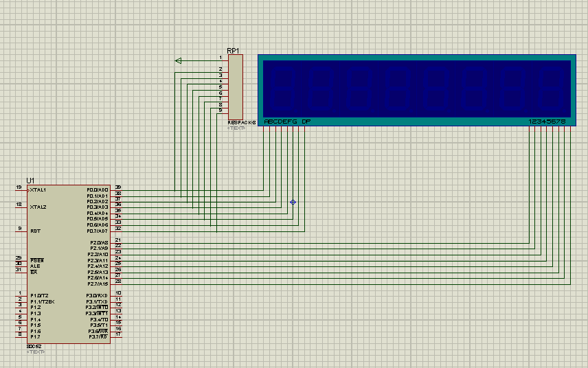
Task: Click the P3.0/RXD pin label
Action: pyautogui.click(x=97, y=296)
